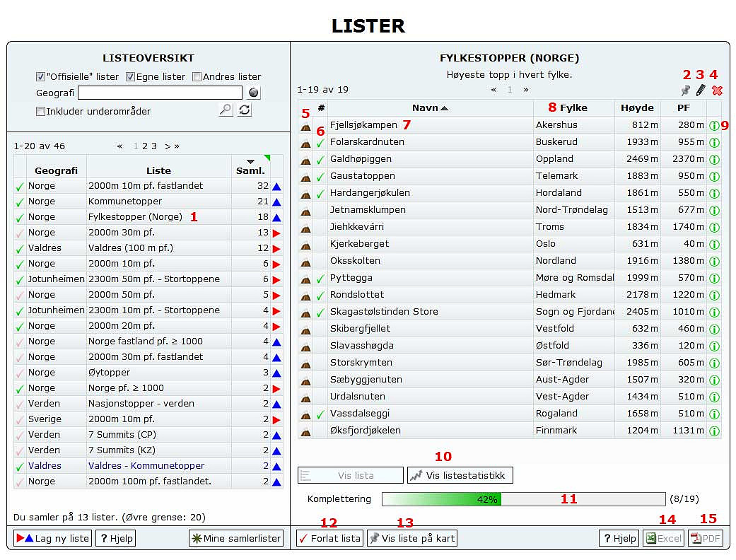Open Hjelp in the left panel
The width and height of the screenshot is (736, 560).
click(116, 538)
